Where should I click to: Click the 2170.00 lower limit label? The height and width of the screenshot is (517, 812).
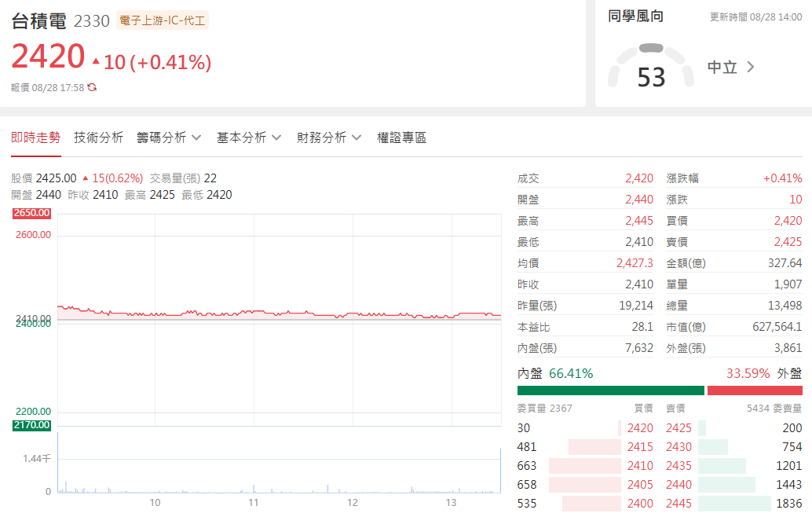tap(31, 425)
